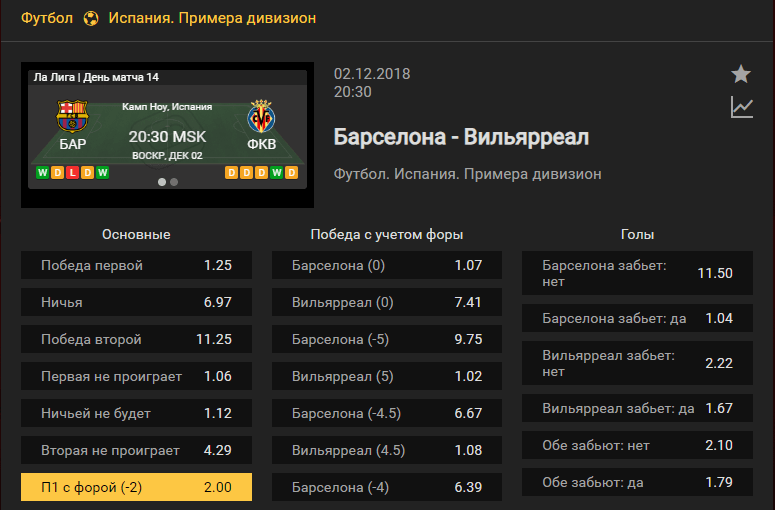Bet on Победа первой at 1.25

(x=136, y=265)
